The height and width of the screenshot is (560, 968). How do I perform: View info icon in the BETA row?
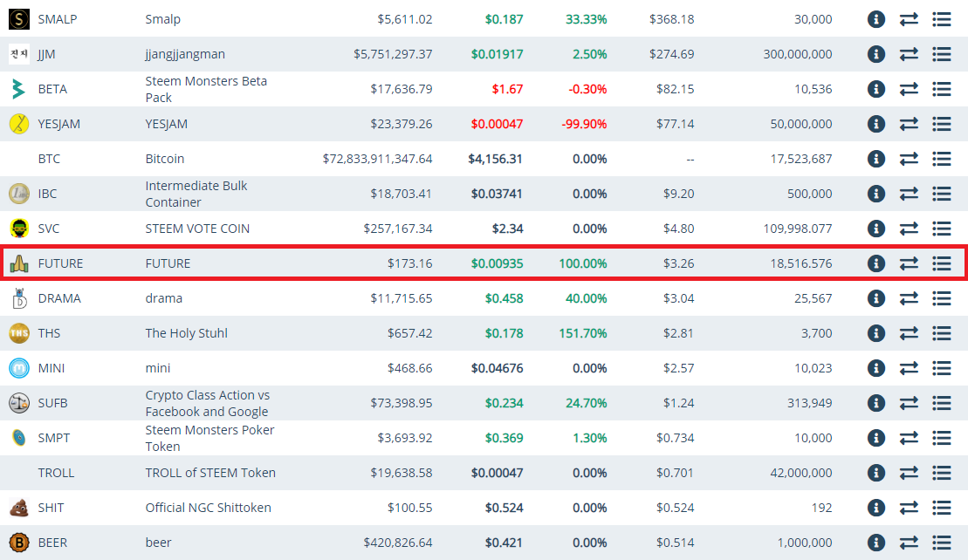(875, 89)
